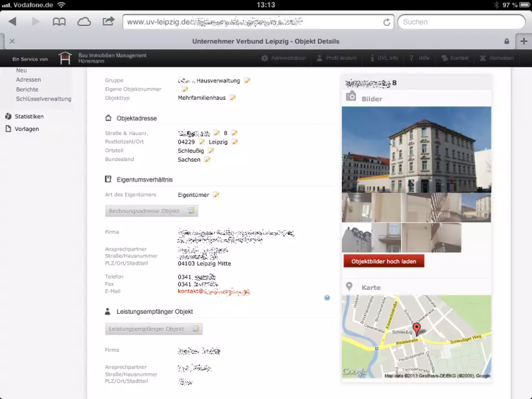The width and height of the screenshot is (532, 399).
Task: Tap the browser back arrow
Action: (x=13, y=22)
